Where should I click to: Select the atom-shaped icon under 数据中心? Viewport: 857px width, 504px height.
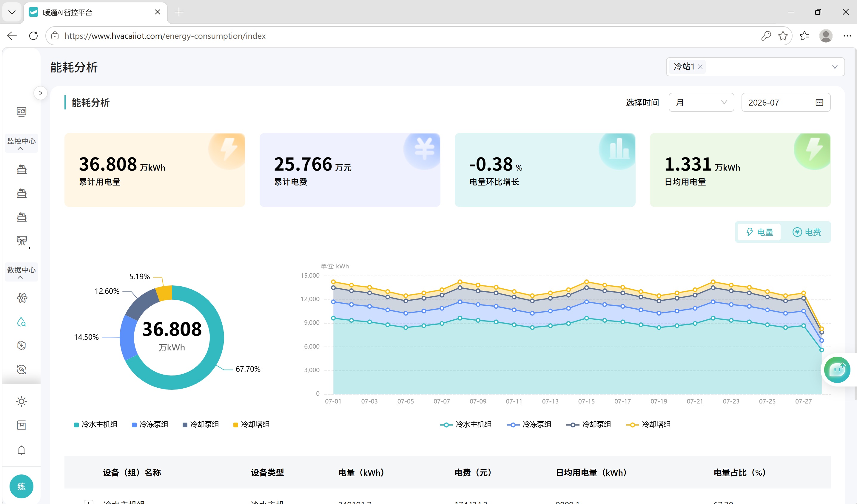pos(21,298)
